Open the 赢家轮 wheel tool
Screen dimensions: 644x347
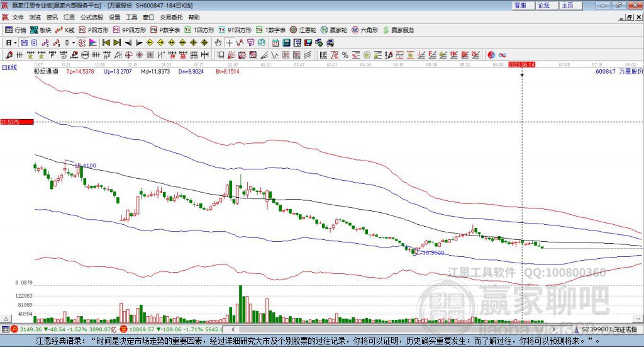334,30
